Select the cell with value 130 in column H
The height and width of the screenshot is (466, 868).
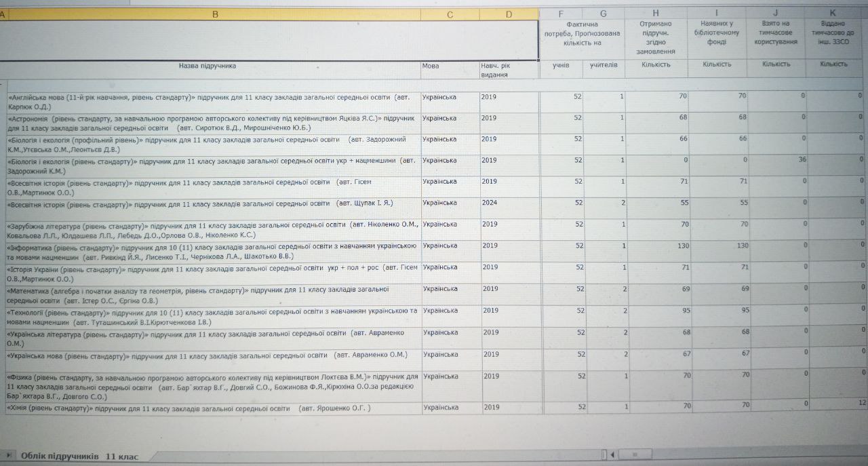[656, 246]
